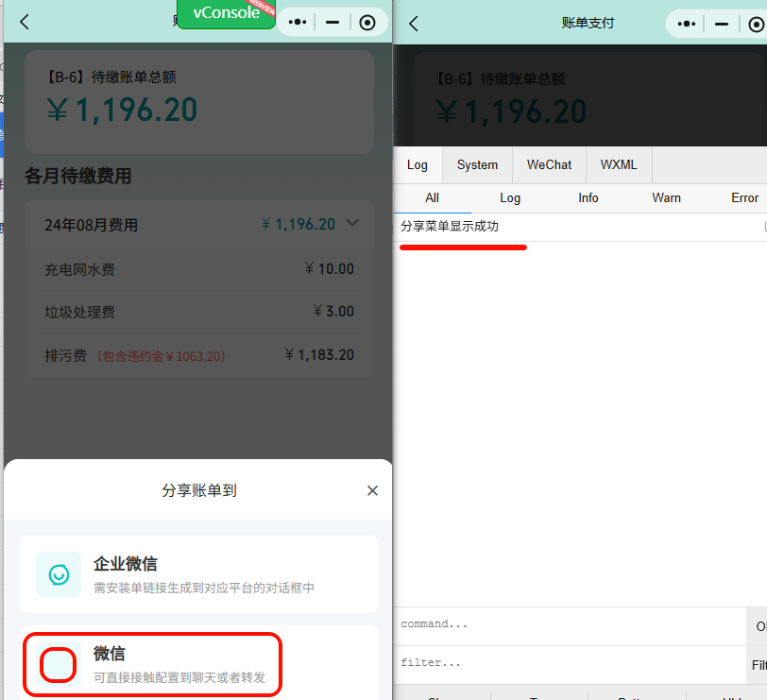Tap the 企业微信 smiley icon

pos(59,574)
